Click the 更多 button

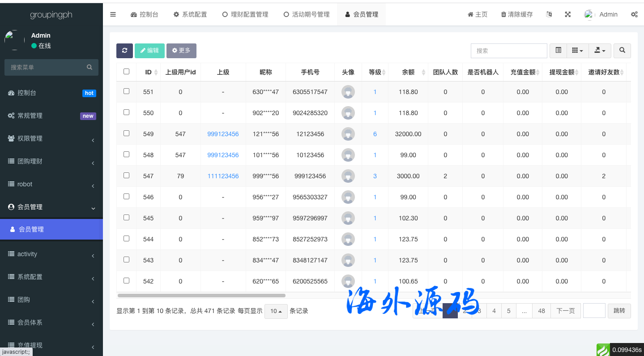point(181,51)
